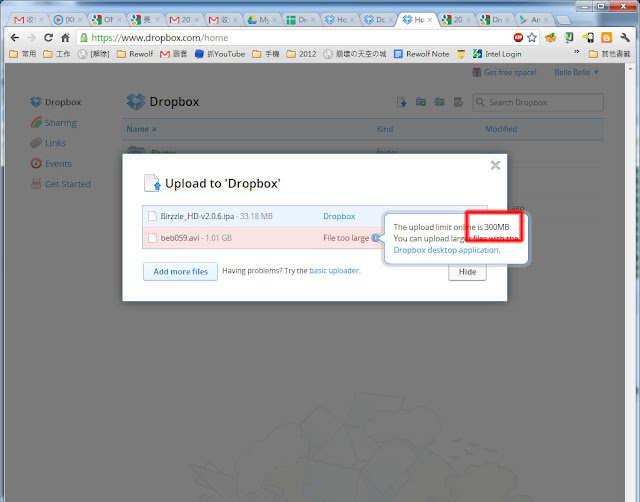Open the browser home page icon

click(x=65, y=38)
